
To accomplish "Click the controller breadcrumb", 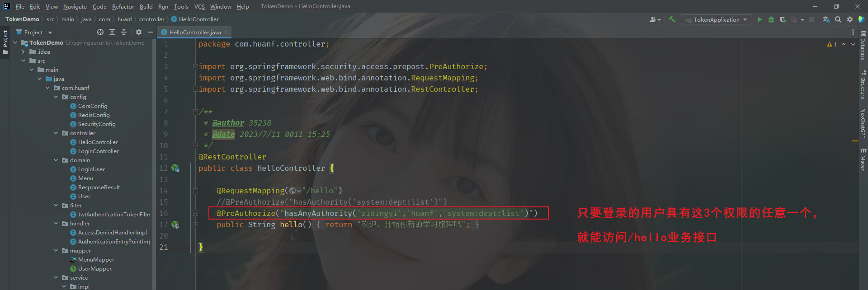I will point(151,19).
